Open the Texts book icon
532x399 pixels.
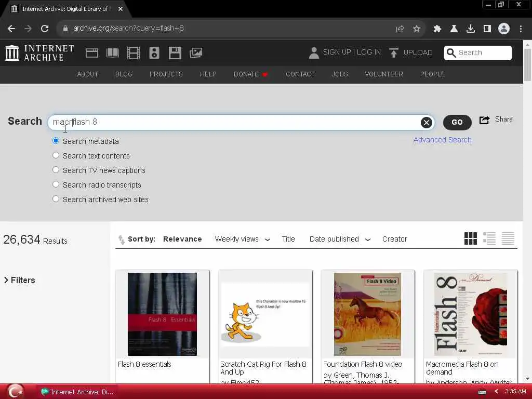click(113, 53)
